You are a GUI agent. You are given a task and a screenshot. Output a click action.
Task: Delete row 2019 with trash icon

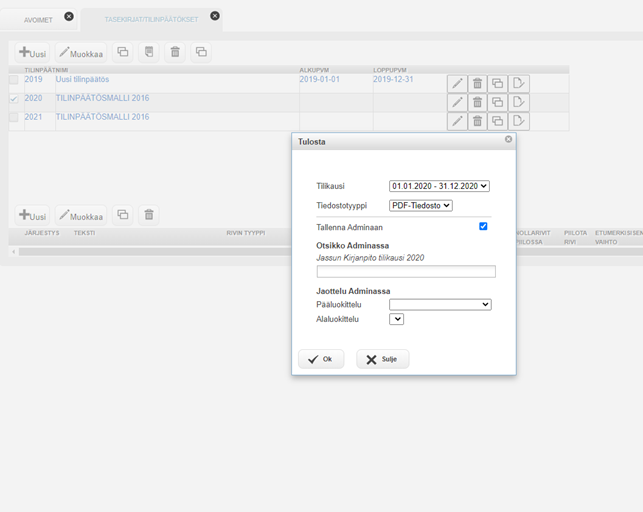(x=477, y=84)
